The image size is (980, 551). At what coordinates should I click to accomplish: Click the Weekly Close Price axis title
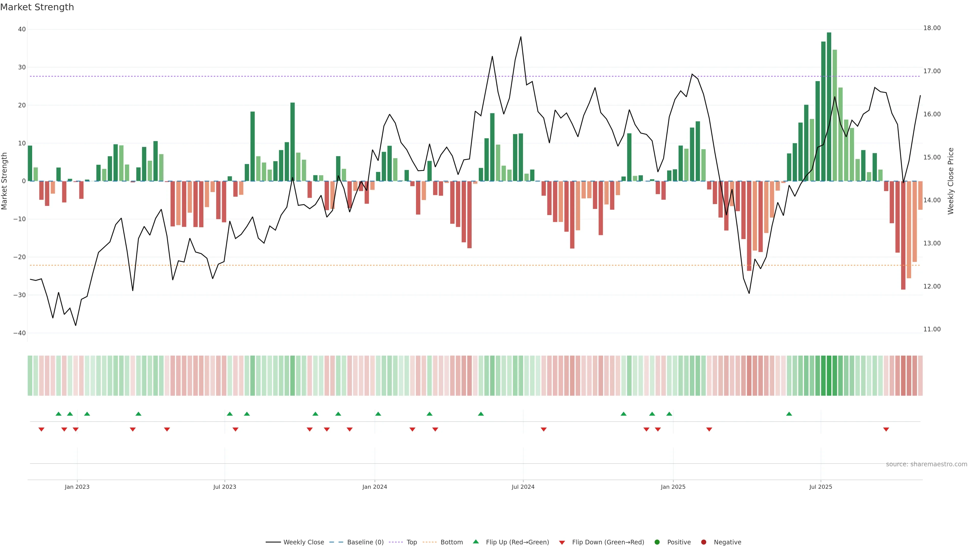(x=951, y=181)
